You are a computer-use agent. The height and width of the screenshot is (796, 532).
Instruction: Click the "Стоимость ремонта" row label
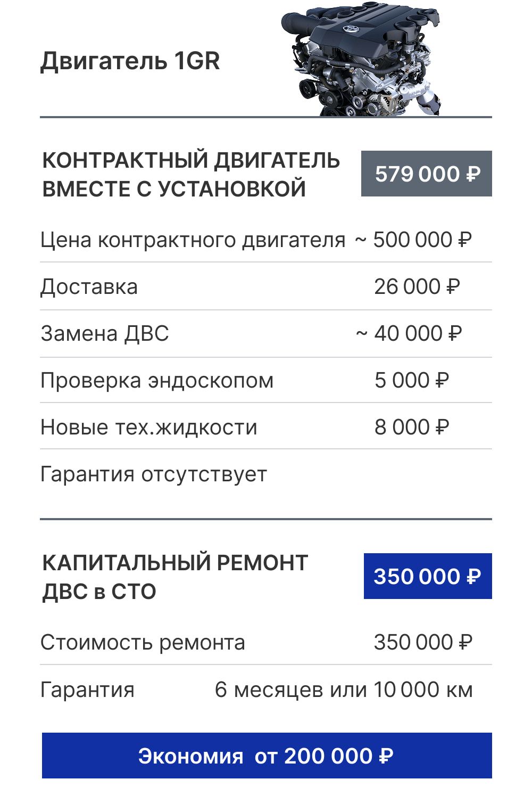click(143, 643)
